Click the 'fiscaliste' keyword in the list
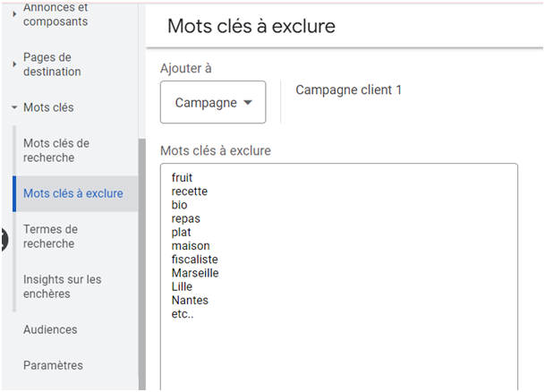Viewport: 545px width, 392px height. click(x=194, y=260)
